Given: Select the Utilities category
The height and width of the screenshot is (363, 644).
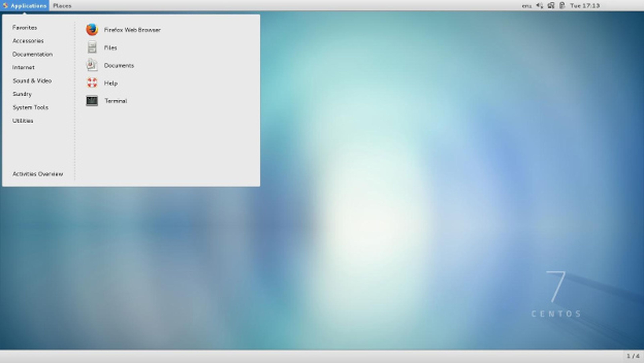Looking at the screenshot, I should pyautogui.click(x=23, y=121).
